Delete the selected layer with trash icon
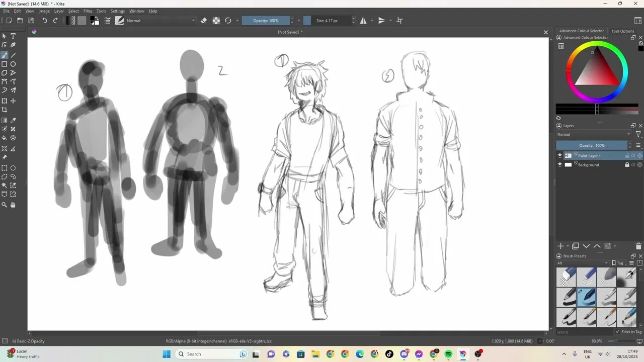644x362 pixels. pyautogui.click(x=639, y=246)
